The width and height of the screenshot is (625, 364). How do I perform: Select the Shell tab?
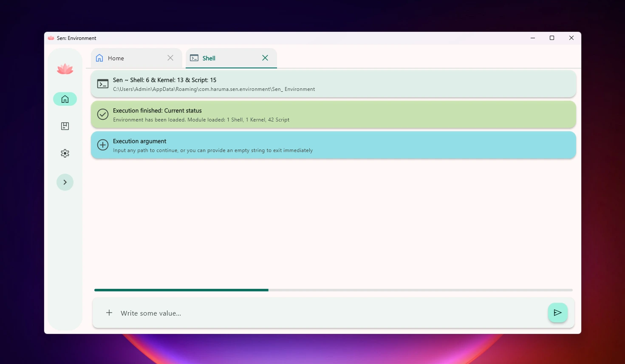[x=231, y=58]
